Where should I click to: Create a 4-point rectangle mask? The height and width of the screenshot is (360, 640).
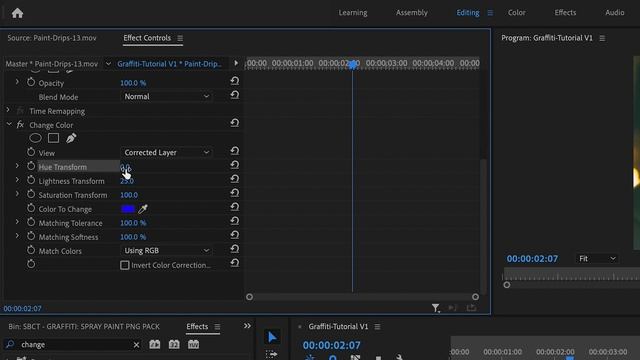53,138
